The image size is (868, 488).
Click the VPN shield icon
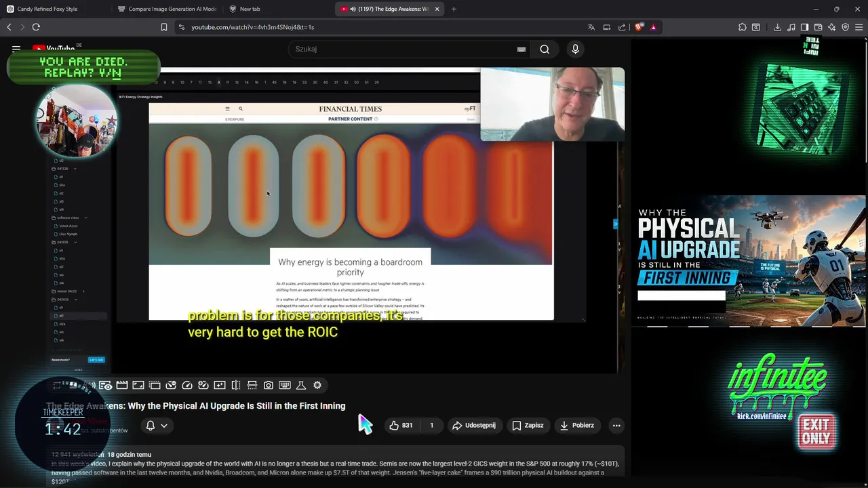click(x=845, y=27)
